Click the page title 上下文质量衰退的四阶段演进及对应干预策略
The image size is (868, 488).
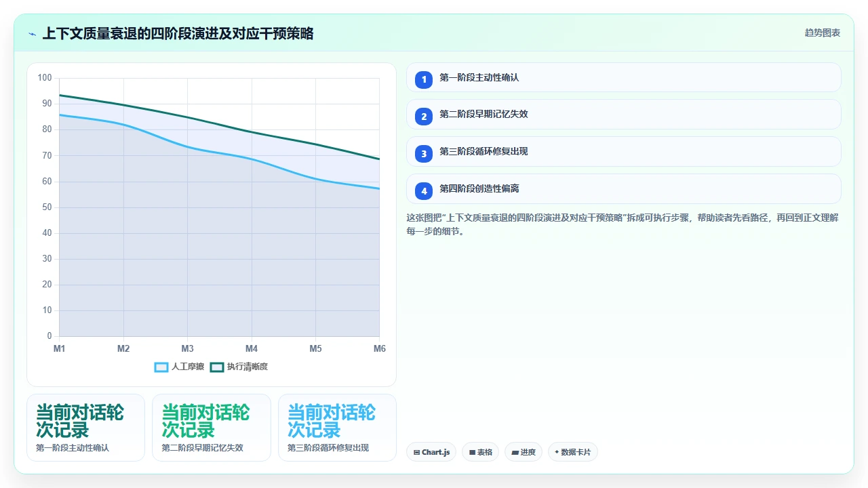178,34
